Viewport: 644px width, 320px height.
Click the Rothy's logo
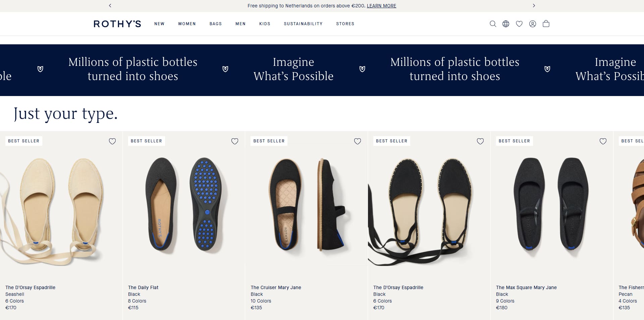117,24
